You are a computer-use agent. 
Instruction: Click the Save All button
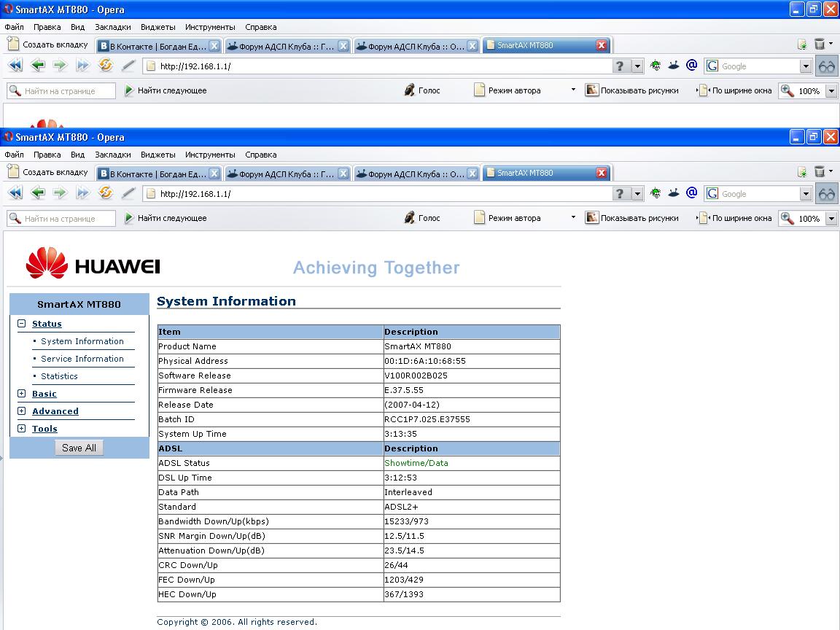tap(79, 448)
